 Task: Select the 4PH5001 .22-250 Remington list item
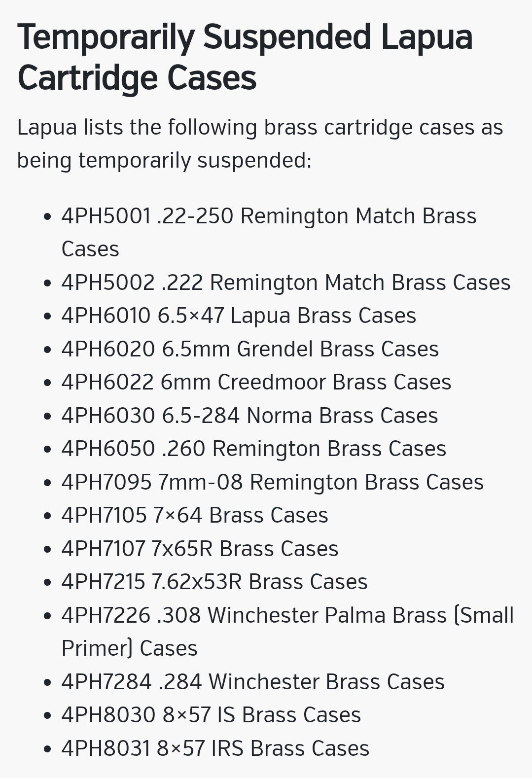pos(269,232)
